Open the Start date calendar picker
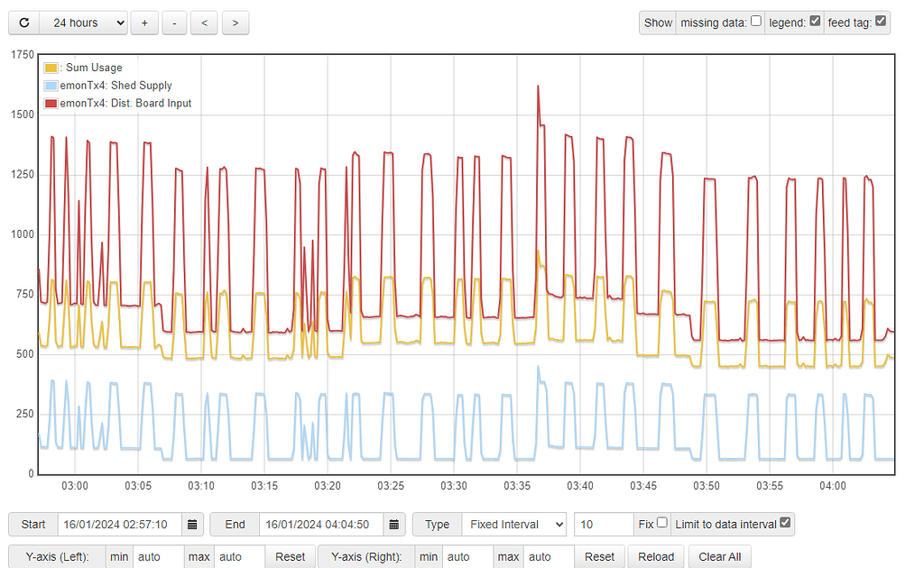Screen dimensions: 924x568 [x=192, y=524]
